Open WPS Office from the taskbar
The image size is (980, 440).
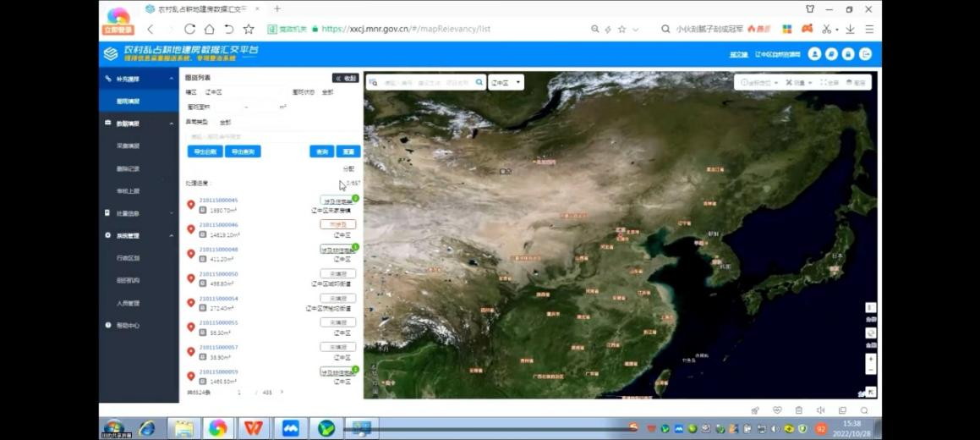[253, 428]
